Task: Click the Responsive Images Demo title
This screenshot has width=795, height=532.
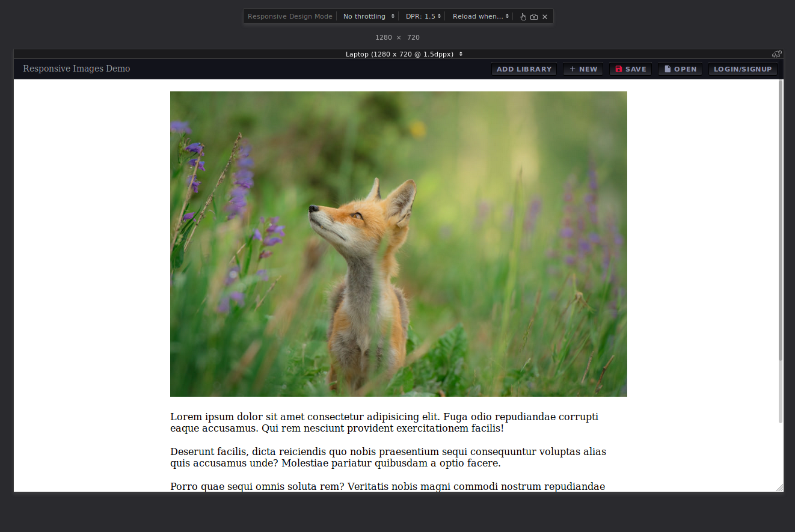Action: pos(76,69)
